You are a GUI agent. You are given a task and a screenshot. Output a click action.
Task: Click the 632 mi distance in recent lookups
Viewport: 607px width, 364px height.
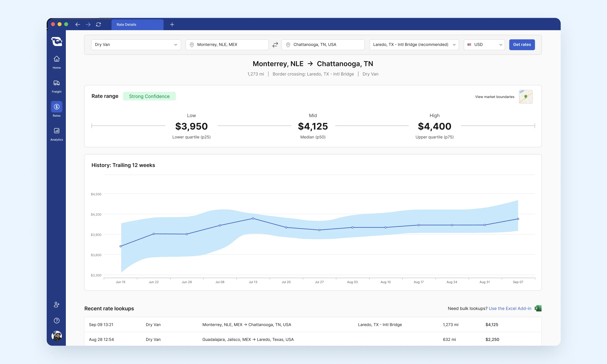coord(449,339)
